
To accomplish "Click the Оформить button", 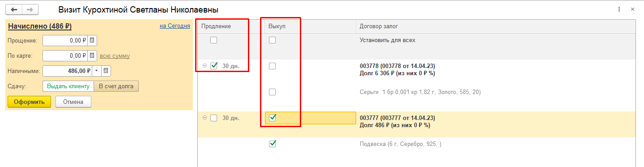I will (x=29, y=102).
